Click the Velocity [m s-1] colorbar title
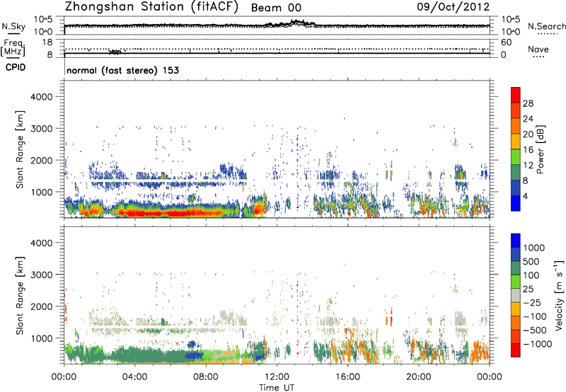The width and height of the screenshot is (566, 392). pos(559,295)
